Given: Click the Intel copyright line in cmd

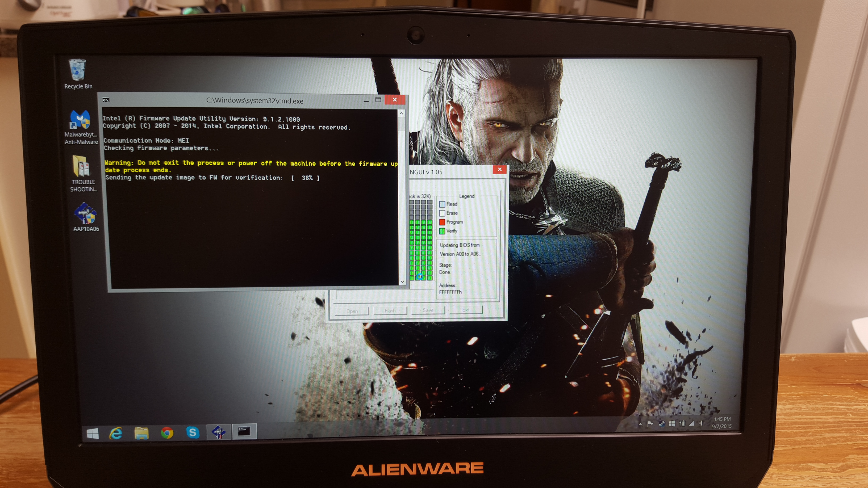Looking at the screenshot, I should (226, 127).
